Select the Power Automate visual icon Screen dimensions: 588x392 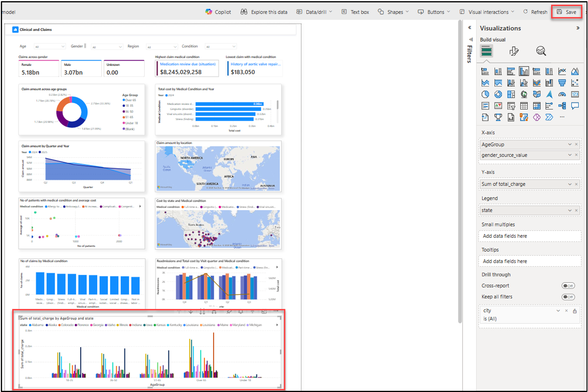(549, 117)
